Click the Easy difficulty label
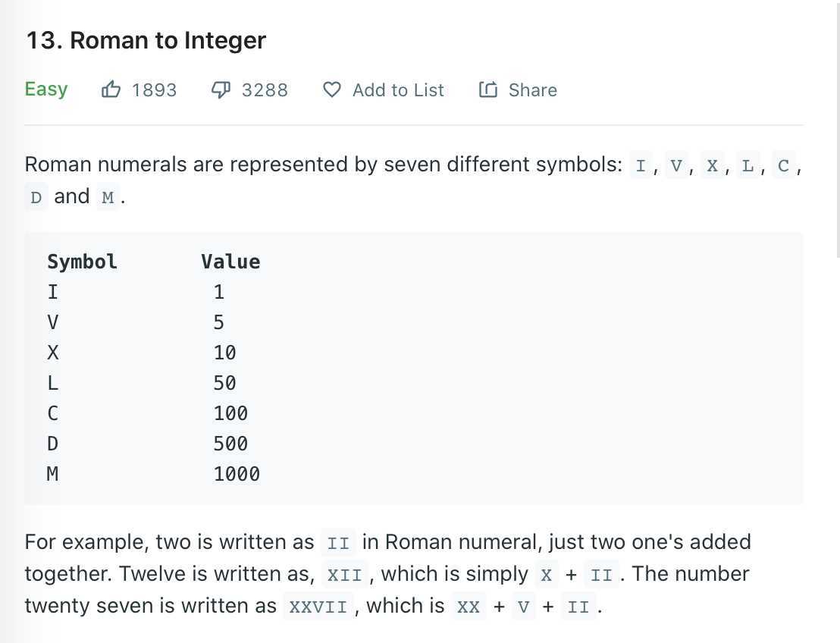 point(46,89)
